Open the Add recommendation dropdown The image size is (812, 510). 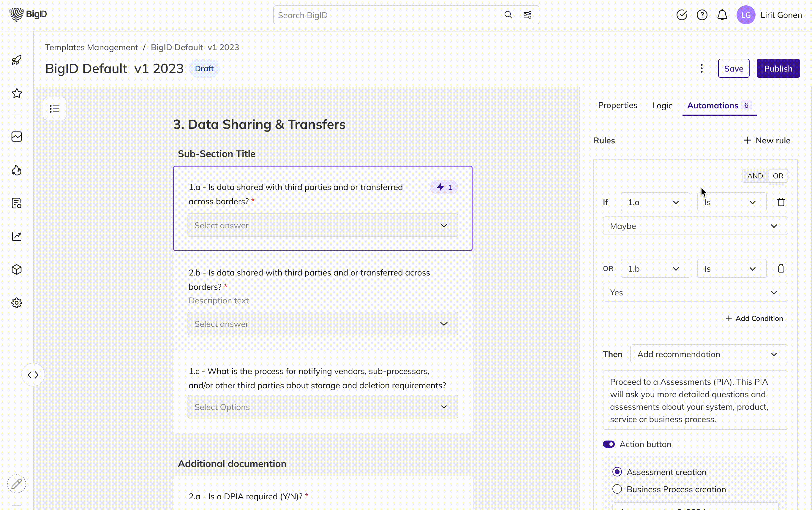708,354
